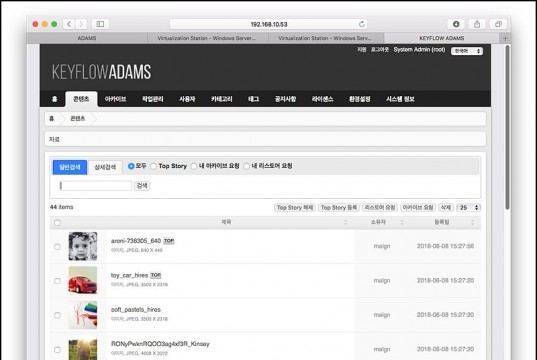Open the soft_pastels_hires title link
The height and width of the screenshot is (360, 537).
click(x=136, y=309)
